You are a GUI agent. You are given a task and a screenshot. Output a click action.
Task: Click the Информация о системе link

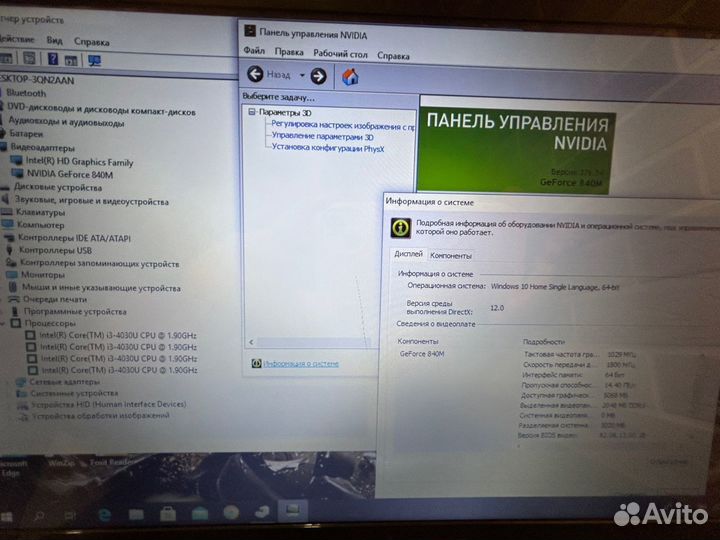[x=301, y=364]
